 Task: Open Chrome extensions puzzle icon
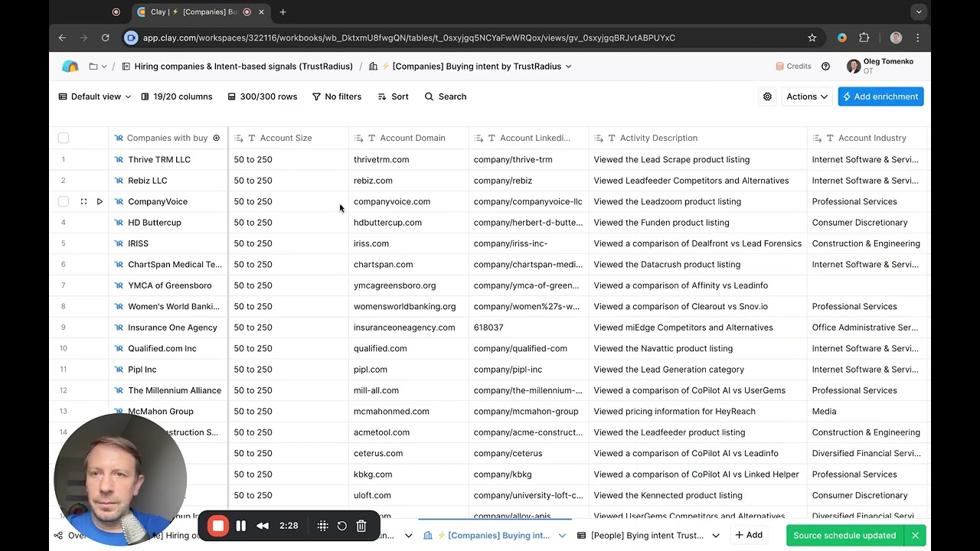[x=864, y=37]
